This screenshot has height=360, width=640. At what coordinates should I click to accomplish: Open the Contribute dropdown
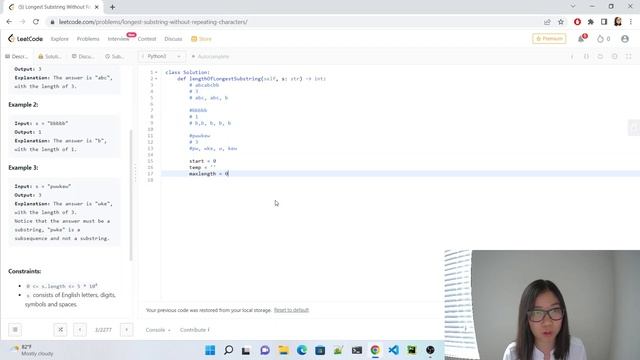[195, 330]
